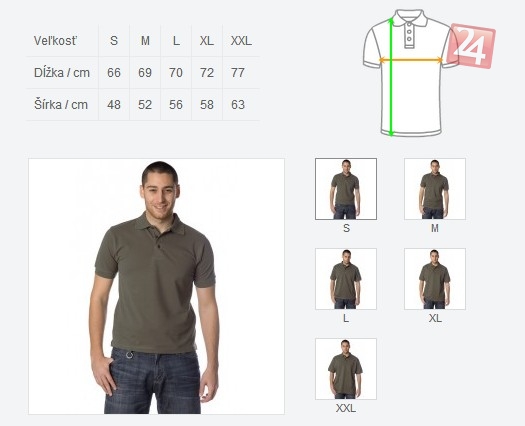Click the large model preview photo
Image resolution: width=525 pixels, height=426 pixels.
[157, 286]
